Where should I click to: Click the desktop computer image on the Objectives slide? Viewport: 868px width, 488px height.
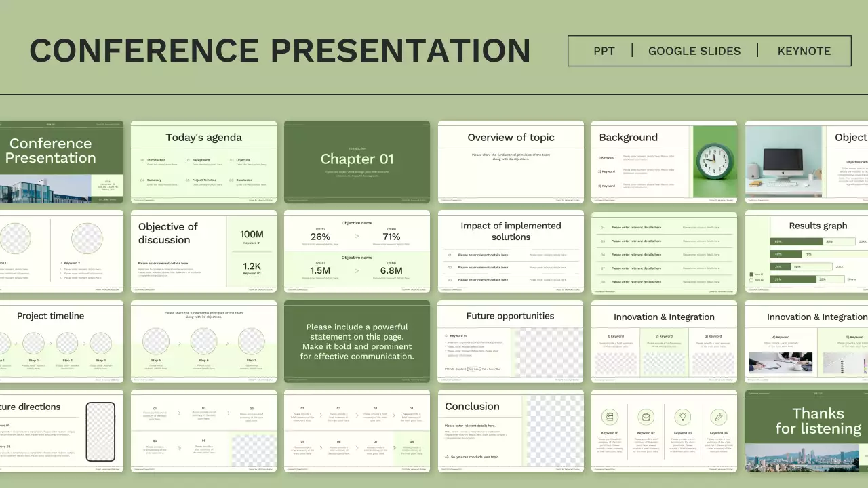(x=785, y=163)
